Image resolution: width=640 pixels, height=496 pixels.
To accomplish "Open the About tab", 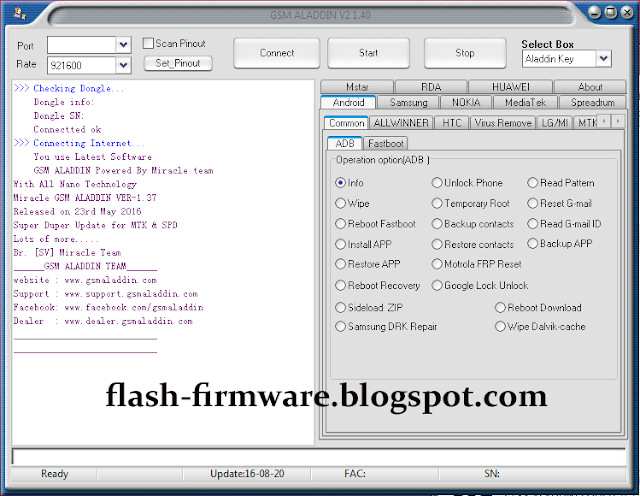I will coord(590,87).
